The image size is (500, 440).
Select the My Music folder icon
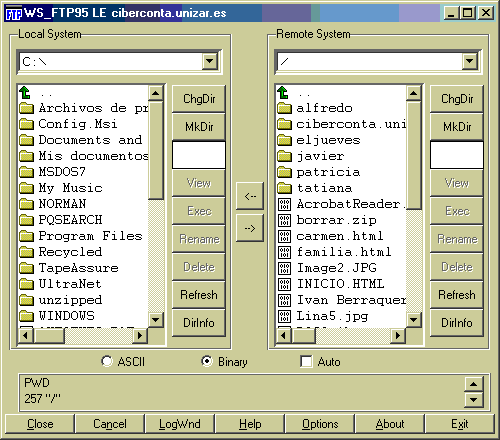(26, 188)
